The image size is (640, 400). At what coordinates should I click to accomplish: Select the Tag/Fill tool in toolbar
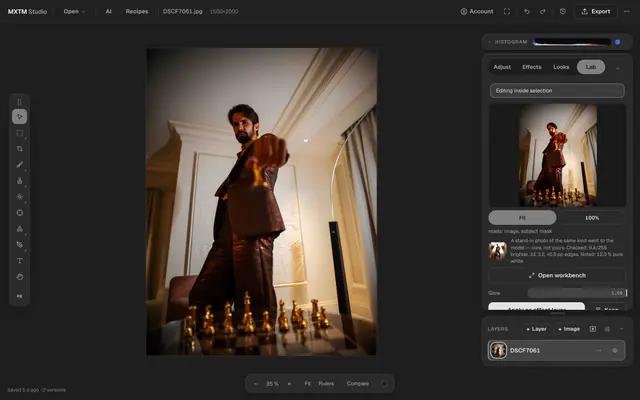tap(20, 245)
